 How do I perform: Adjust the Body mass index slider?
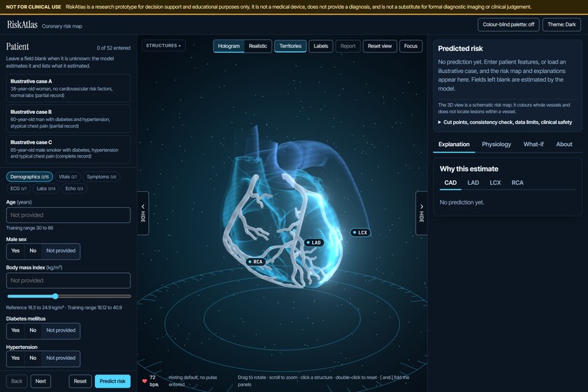(x=69, y=296)
